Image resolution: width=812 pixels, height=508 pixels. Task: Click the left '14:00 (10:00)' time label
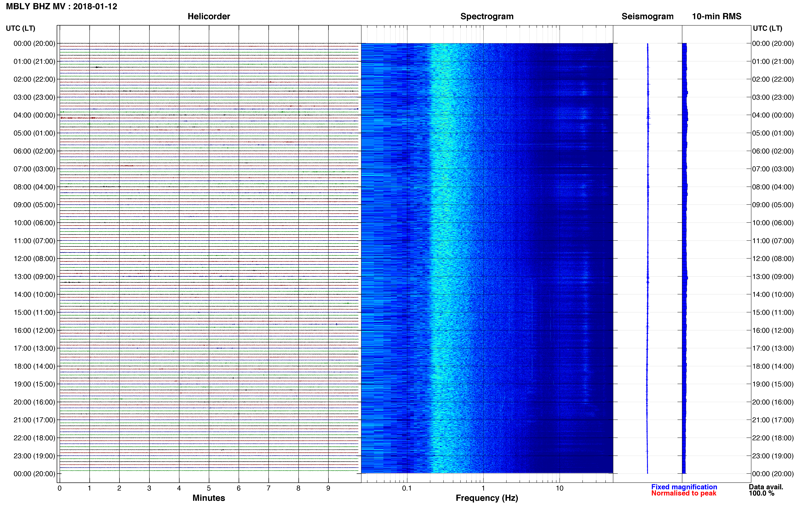coord(34,295)
